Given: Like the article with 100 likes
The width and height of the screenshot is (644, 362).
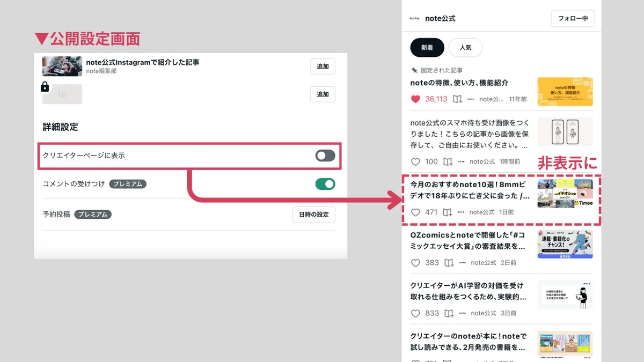Looking at the screenshot, I should tap(415, 161).
